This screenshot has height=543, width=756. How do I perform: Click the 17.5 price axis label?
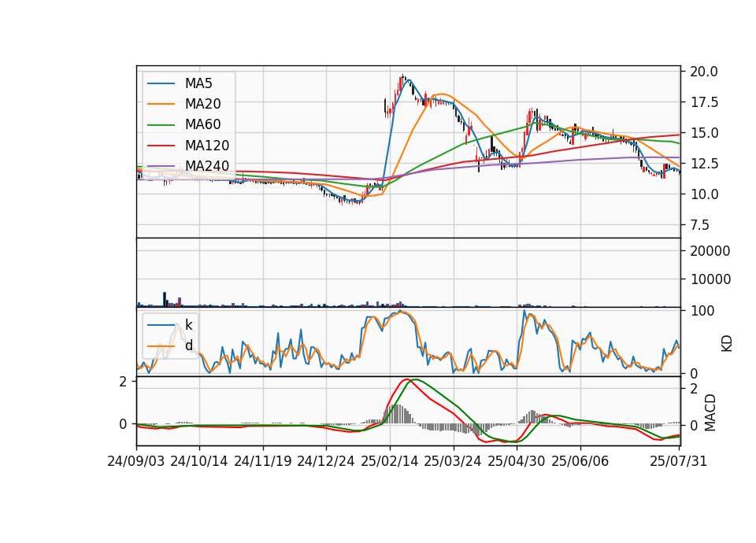pyautogui.click(x=704, y=102)
